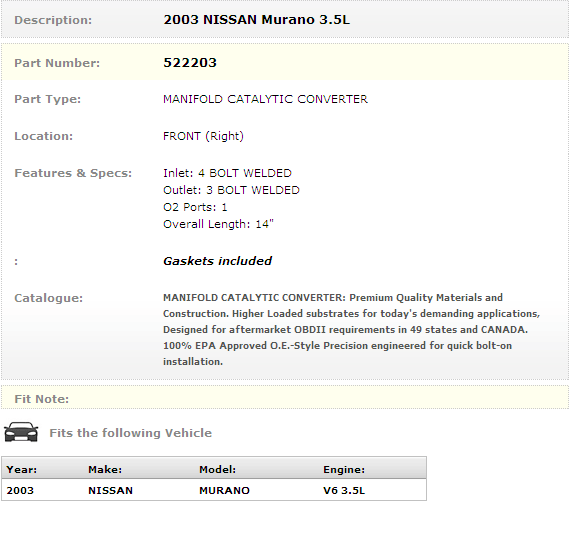Click the MANIFOLD CATALYTIC CONVERTER part type
Viewport: 570px width, 545px height.
click(265, 99)
